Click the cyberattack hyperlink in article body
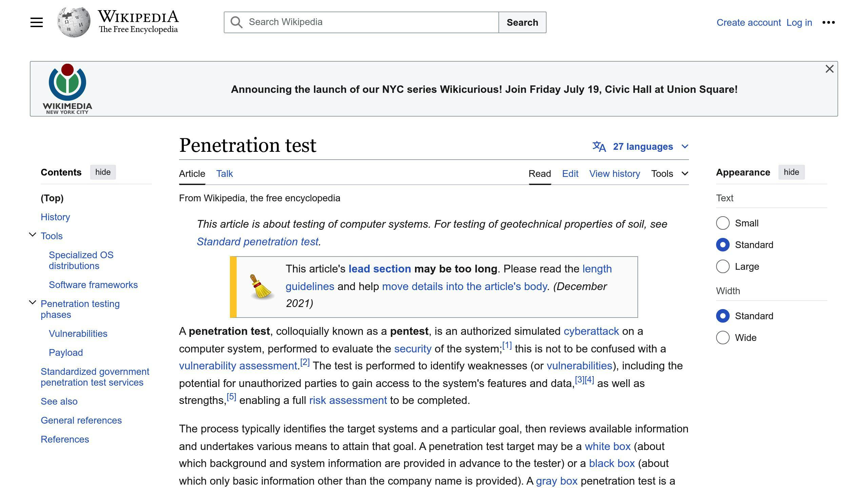This screenshot has height=488, width=868. pyautogui.click(x=591, y=331)
